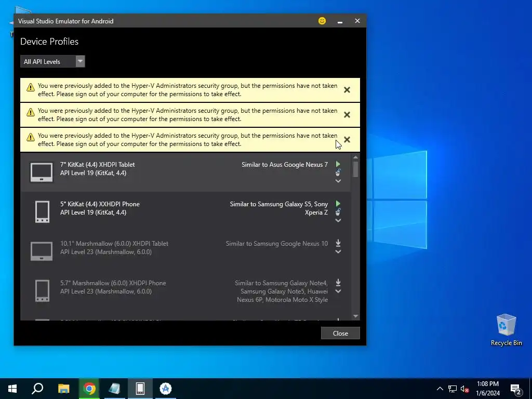Click the warning triangle in first banner
The width and height of the screenshot is (532, 399).
(x=31, y=87)
